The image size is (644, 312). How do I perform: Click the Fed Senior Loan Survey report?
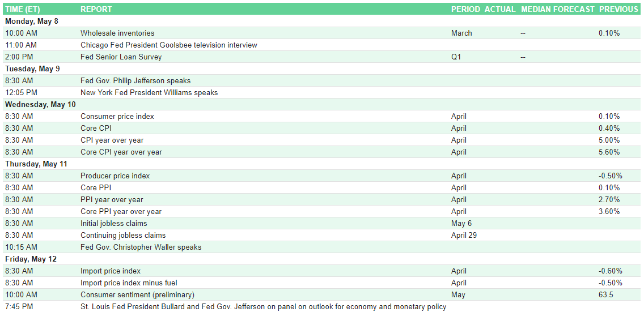pyautogui.click(x=121, y=57)
